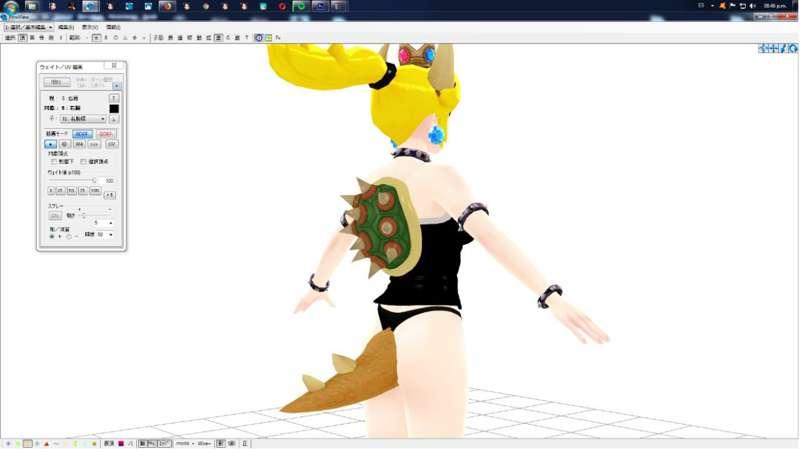Viewport: 800px width, 449px height.
Task: Open the 選 sub-window from the toolbar
Action: 180,38
